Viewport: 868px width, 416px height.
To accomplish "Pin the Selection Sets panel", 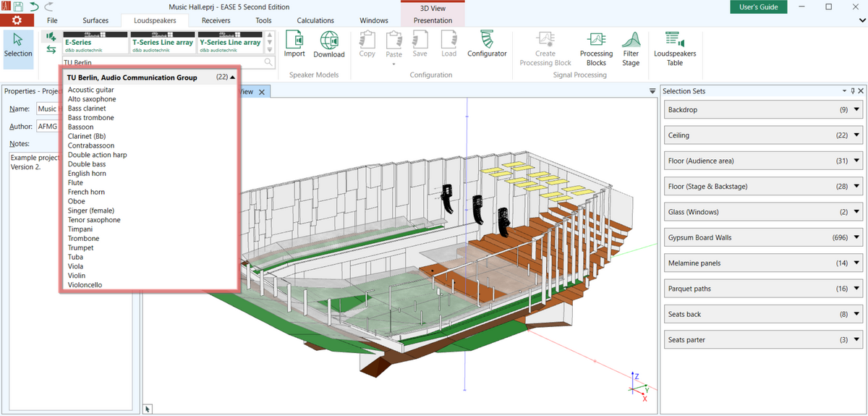I will pyautogui.click(x=852, y=91).
